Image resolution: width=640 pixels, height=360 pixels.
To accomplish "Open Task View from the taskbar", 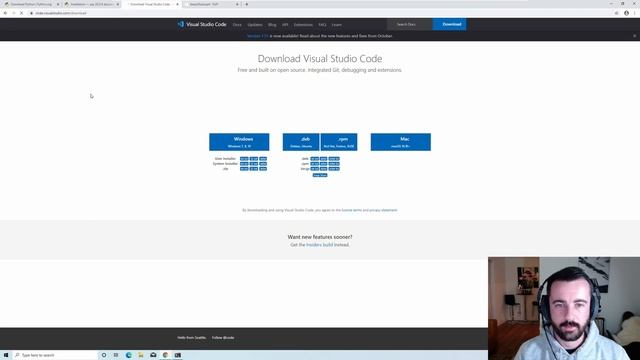I will [x=116, y=355].
